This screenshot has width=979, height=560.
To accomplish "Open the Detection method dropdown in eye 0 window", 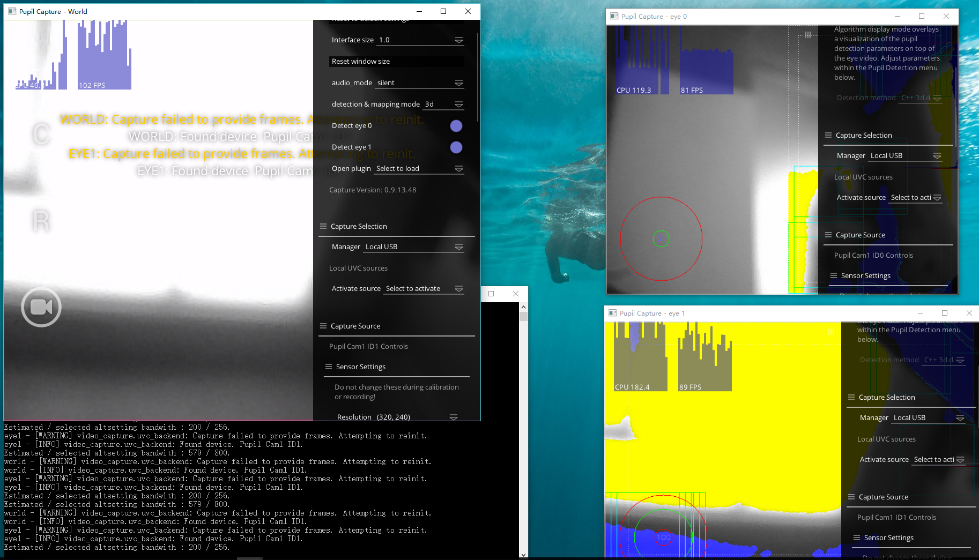I will (x=921, y=98).
